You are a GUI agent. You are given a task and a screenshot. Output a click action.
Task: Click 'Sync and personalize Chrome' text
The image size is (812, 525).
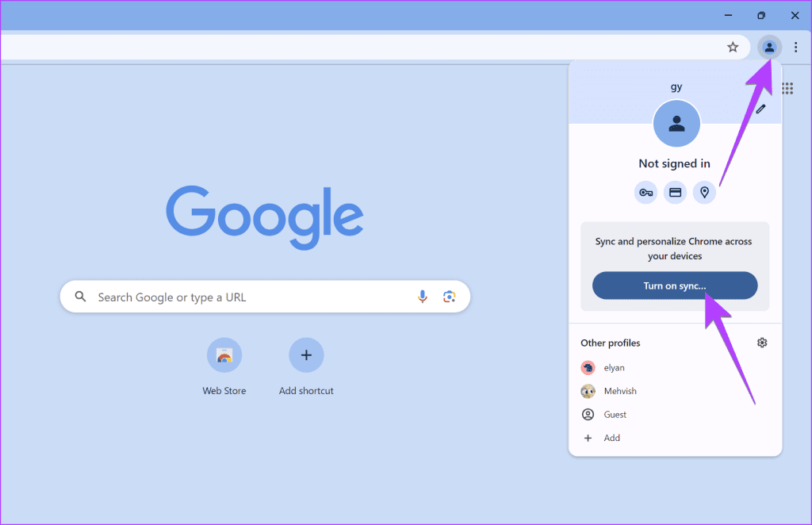pyautogui.click(x=674, y=248)
